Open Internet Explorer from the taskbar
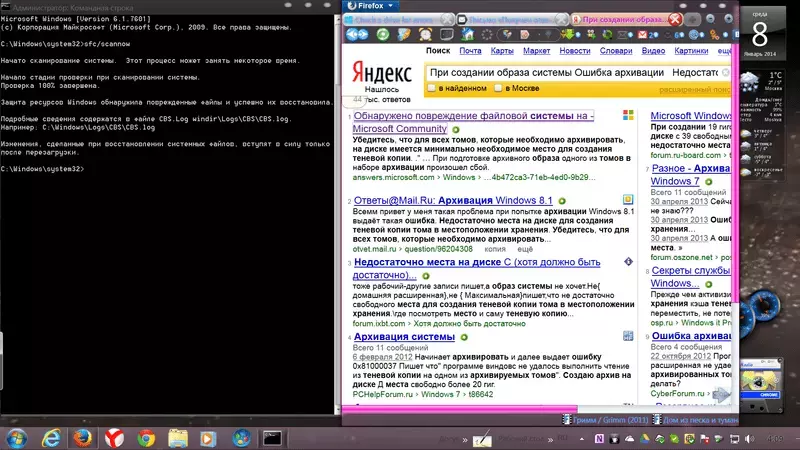Viewport: 800px width, 450px height. tap(51, 438)
